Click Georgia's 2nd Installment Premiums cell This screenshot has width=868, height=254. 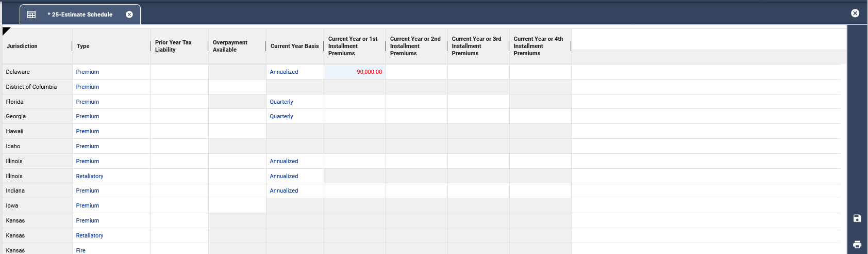point(416,116)
